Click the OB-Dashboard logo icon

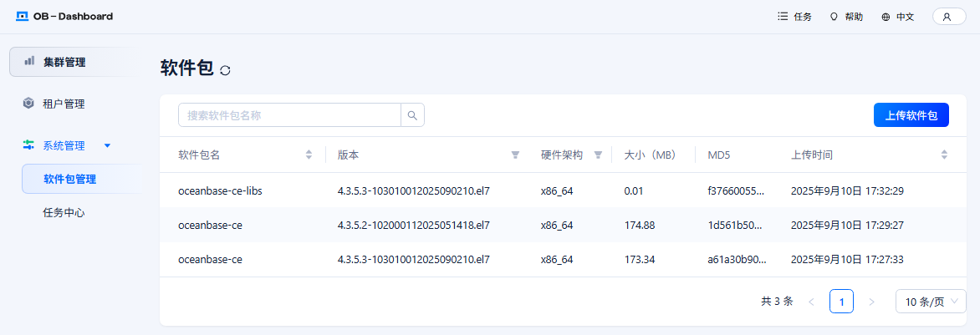click(23, 17)
